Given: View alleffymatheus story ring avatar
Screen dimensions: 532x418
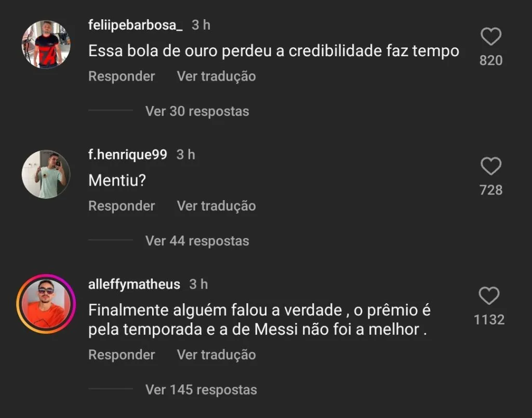Looking at the screenshot, I should [46, 304].
